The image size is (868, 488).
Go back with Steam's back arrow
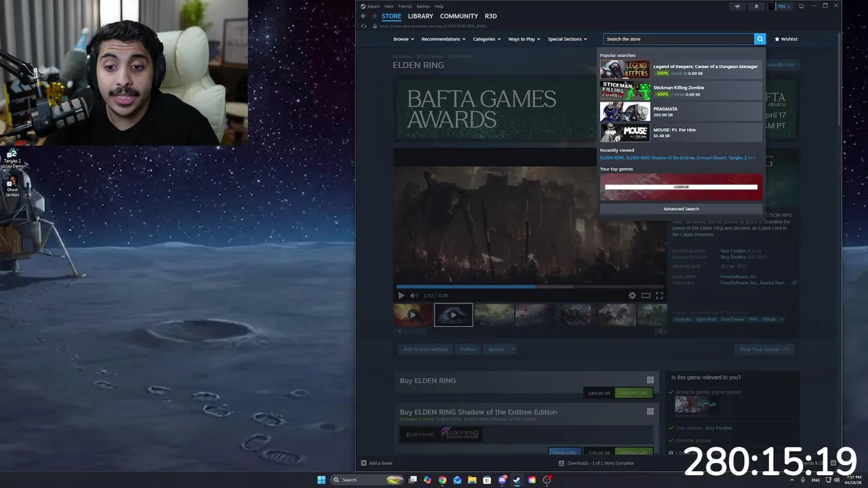[363, 16]
